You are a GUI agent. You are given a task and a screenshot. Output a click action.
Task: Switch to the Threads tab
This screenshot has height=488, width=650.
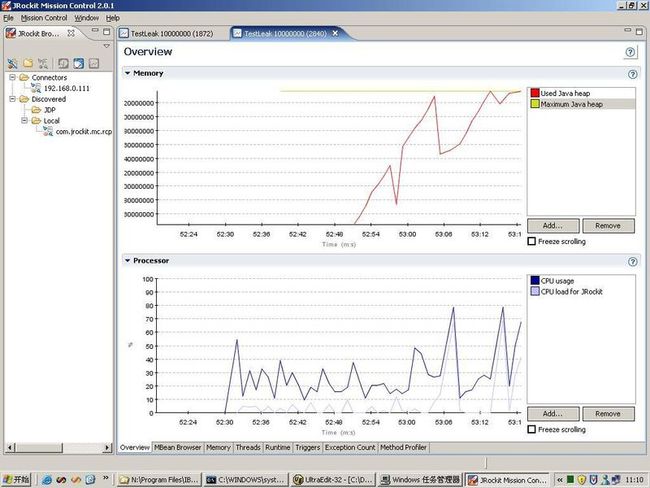tap(248, 447)
